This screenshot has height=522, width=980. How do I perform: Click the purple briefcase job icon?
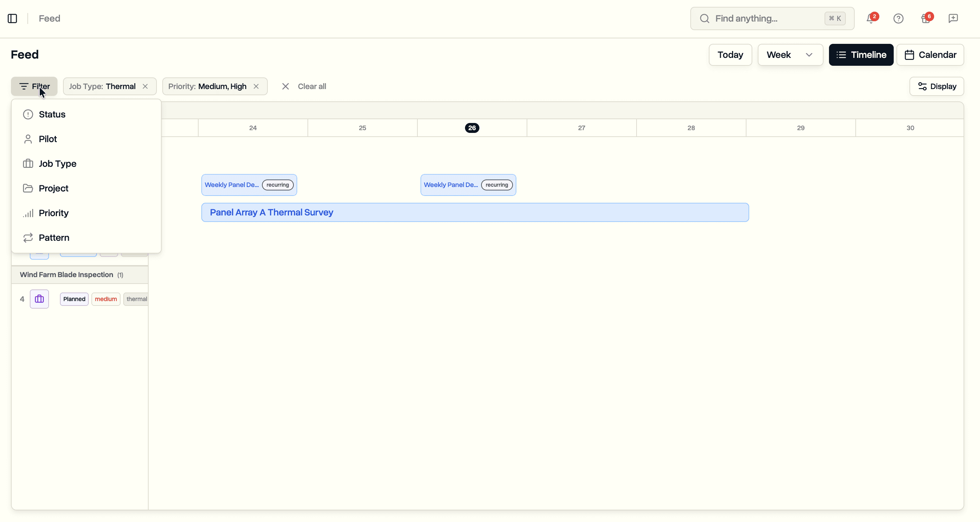pyautogui.click(x=39, y=299)
